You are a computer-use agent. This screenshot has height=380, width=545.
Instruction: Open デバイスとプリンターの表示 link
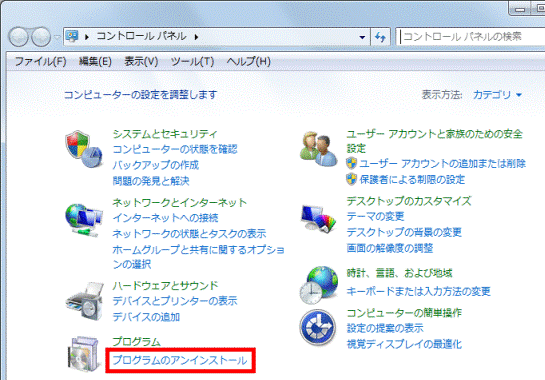tap(175, 301)
